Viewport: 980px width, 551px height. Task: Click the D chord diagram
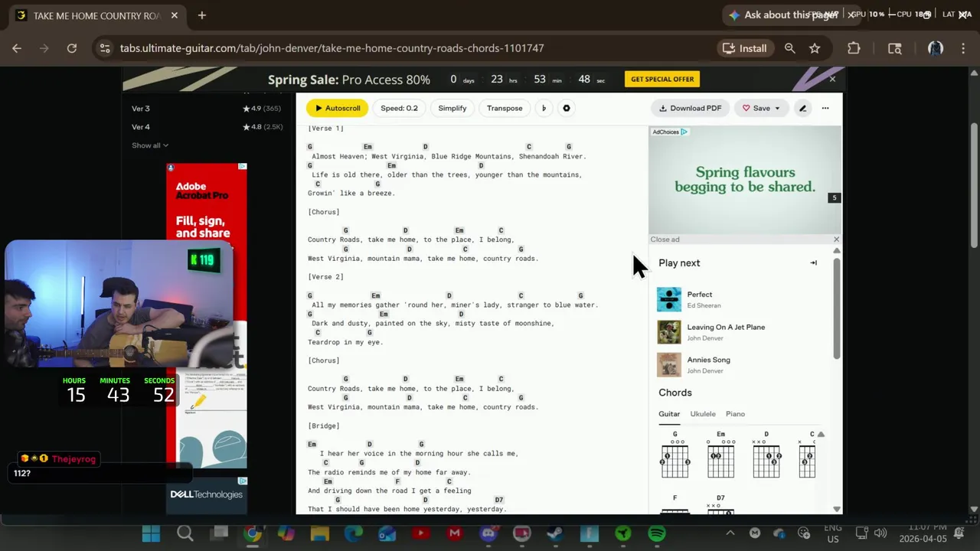pyautogui.click(x=766, y=455)
